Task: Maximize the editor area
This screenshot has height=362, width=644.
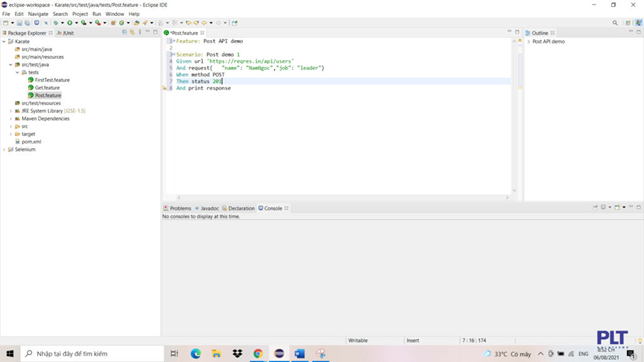Action: [517, 32]
